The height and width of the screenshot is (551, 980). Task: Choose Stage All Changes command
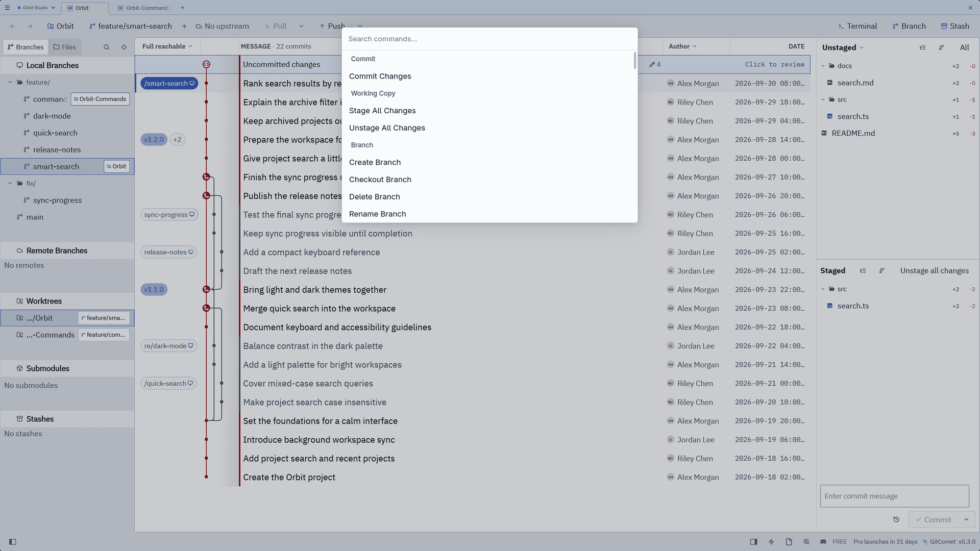489,111
